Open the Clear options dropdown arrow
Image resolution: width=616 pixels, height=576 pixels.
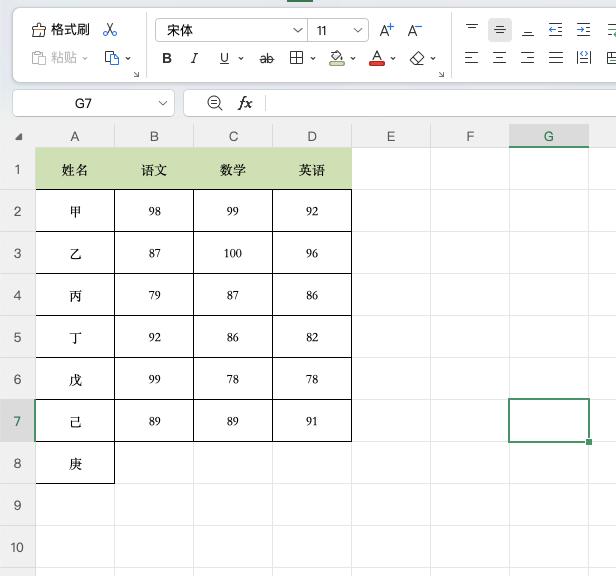point(433,59)
